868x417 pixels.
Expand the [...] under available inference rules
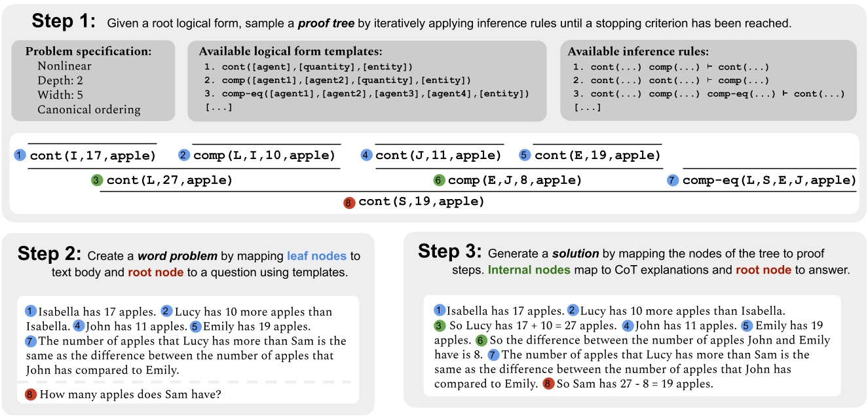(x=588, y=107)
